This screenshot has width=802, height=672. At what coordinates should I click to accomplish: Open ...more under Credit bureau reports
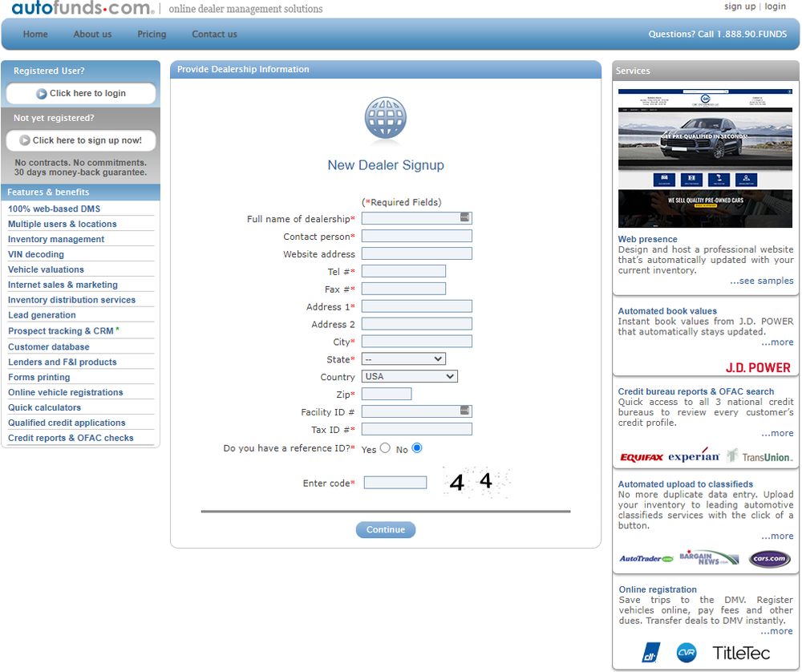pos(777,433)
